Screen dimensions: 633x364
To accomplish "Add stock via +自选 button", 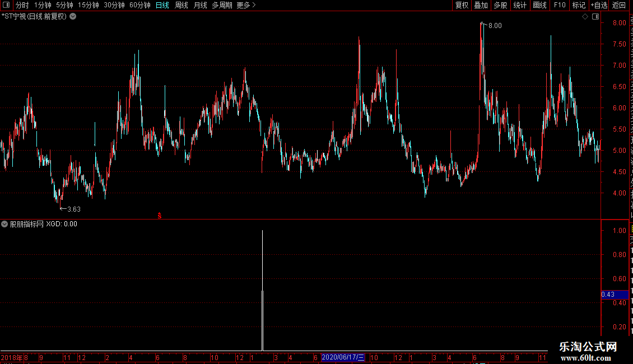I will coord(599,5).
